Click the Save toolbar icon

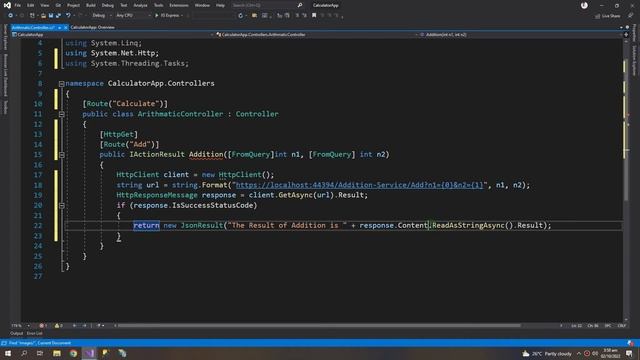(x=51, y=16)
